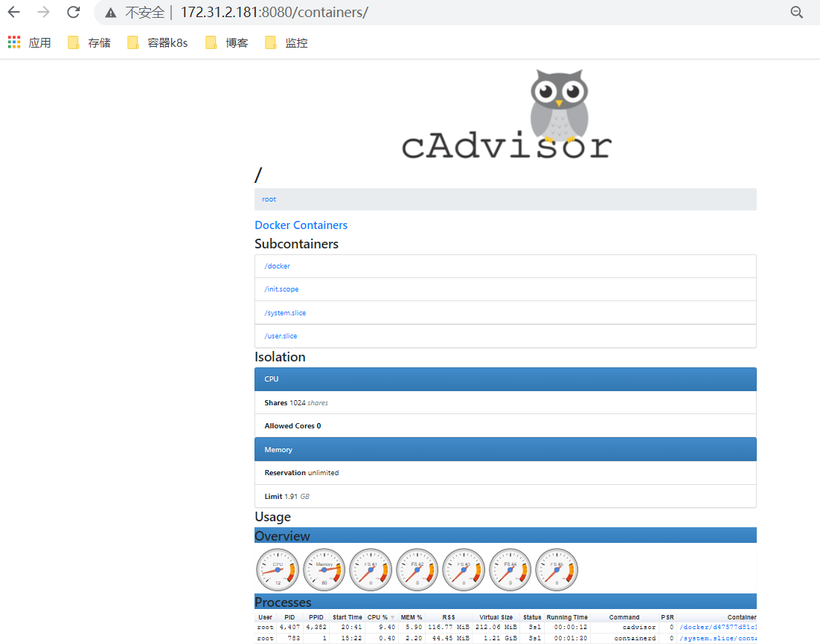Click the Memory isolation panel header
The width and height of the screenshot is (820, 644).
click(505, 450)
